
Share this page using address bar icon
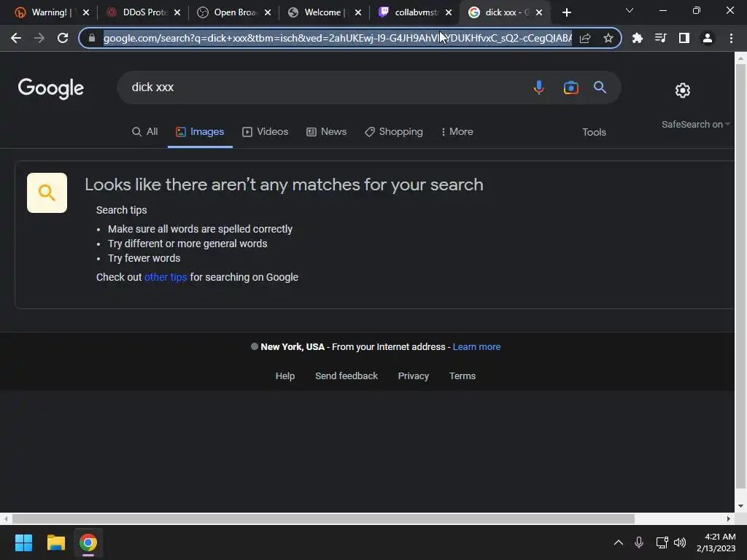585,38
